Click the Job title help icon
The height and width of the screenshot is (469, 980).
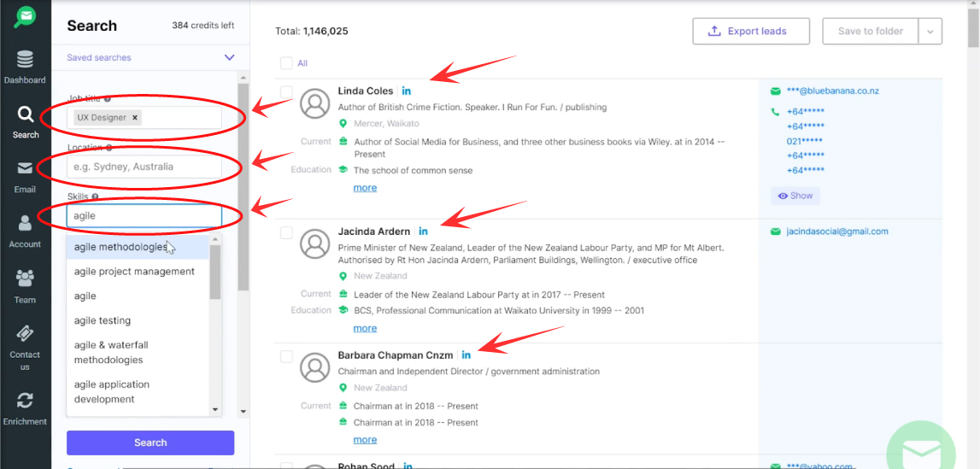(108, 99)
